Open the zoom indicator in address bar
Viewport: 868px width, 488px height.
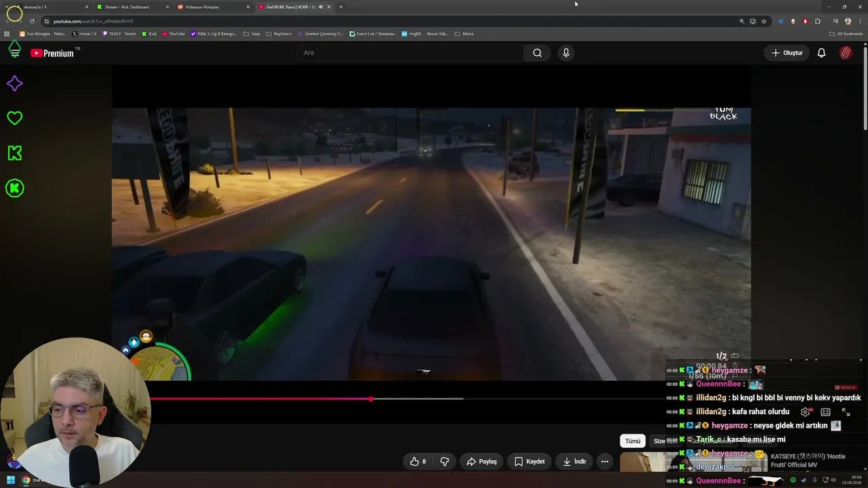coord(742,21)
